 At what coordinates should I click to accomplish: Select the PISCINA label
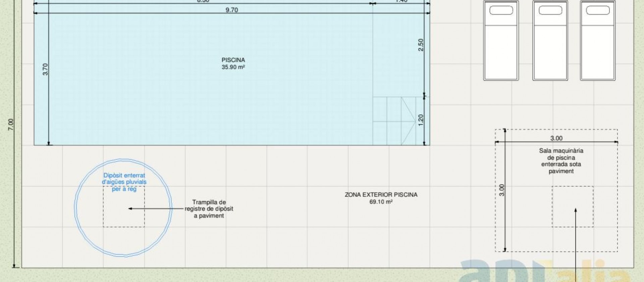233,60
